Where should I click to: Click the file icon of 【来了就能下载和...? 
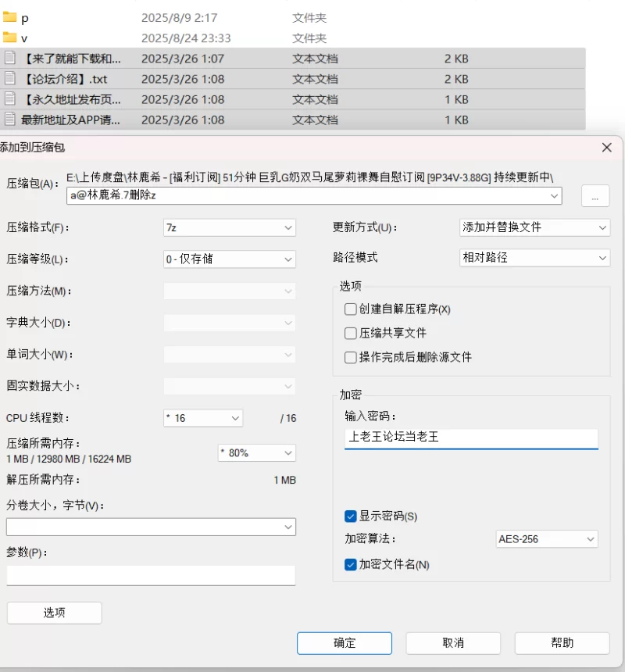[x=10, y=58]
